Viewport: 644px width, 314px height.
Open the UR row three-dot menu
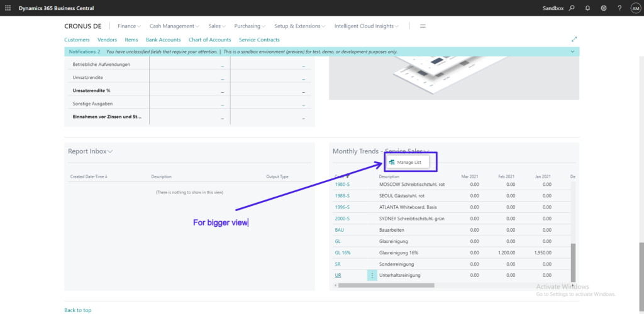(372, 276)
